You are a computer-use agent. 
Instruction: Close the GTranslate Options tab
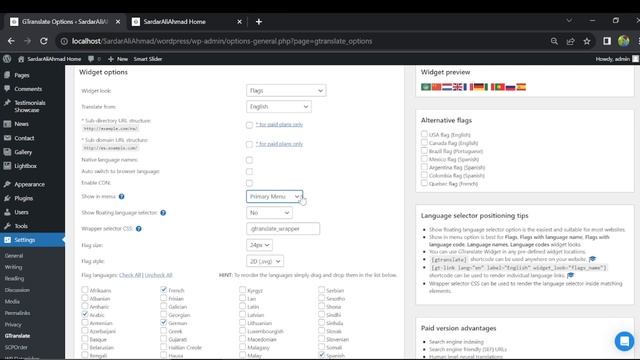click(x=118, y=22)
